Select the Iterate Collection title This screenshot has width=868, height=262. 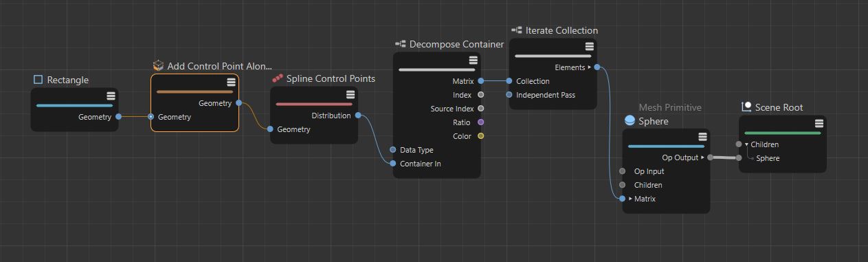561,30
